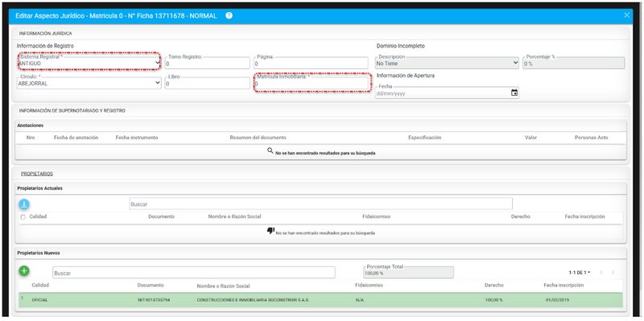Click the blue download icon in Propietarios Actuales
The image size is (644, 321).
click(x=24, y=204)
